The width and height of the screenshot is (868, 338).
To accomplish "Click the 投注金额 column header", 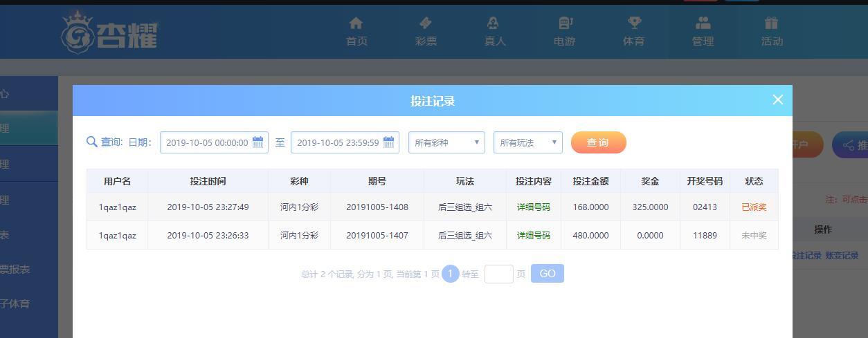I will pos(590,181).
